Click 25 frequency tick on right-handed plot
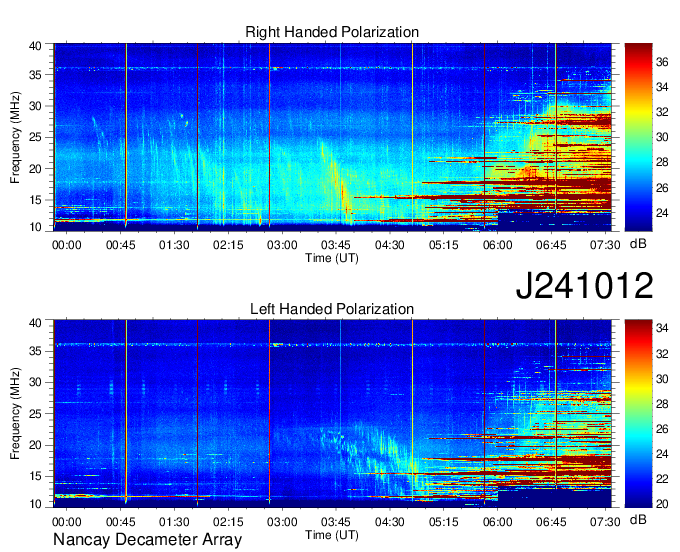 tap(35, 137)
